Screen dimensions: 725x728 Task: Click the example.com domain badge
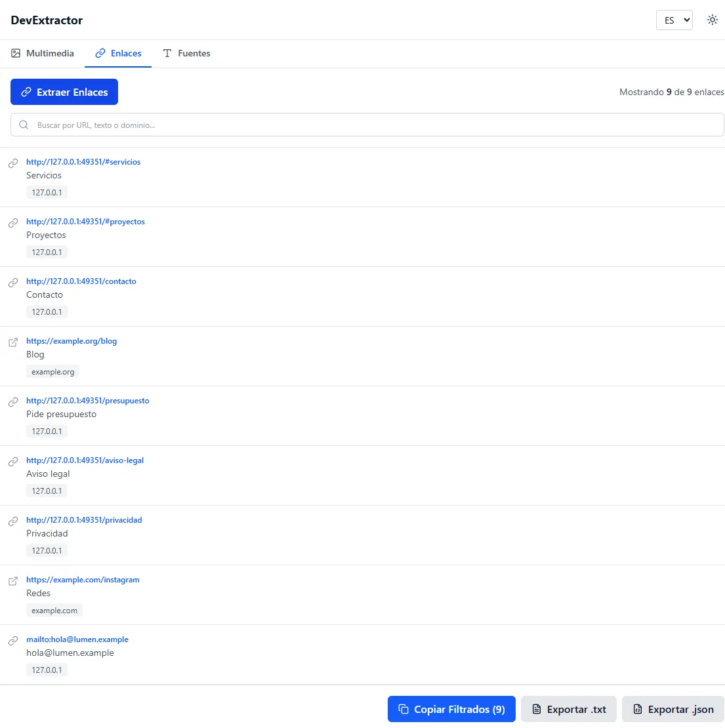(x=54, y=610)
